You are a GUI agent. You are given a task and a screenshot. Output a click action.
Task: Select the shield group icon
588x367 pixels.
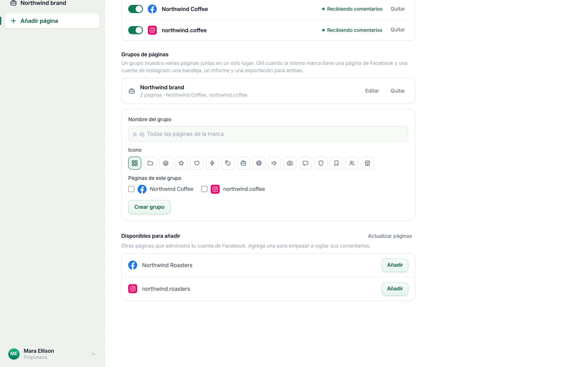321,163
